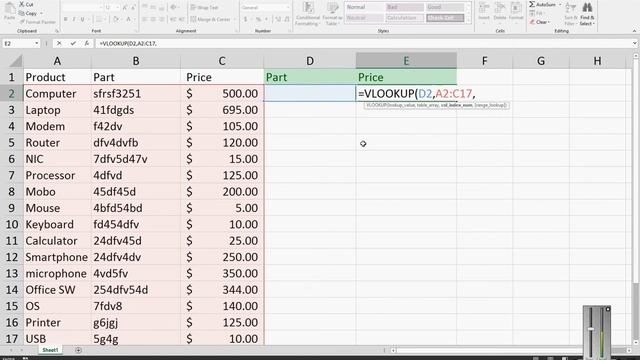Toggle Underline formatting
Screen dimensions: 640x360
[82, 19]
